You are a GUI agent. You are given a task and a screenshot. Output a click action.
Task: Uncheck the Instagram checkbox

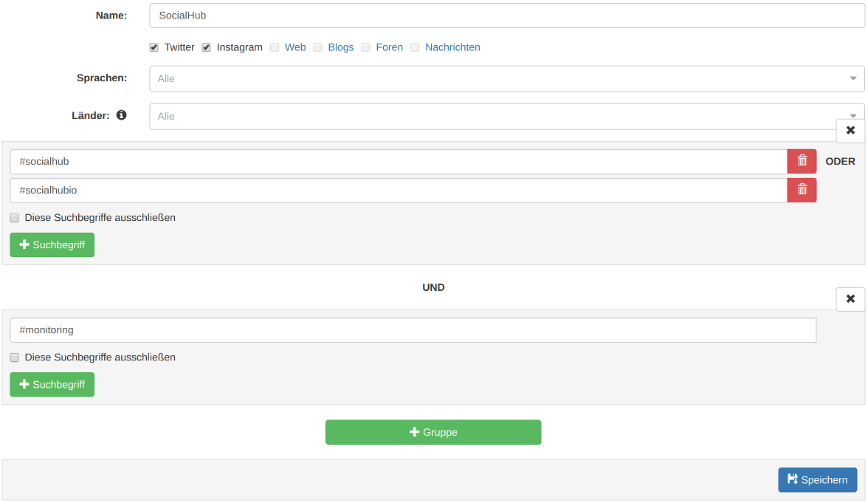(x=207, y=47)
